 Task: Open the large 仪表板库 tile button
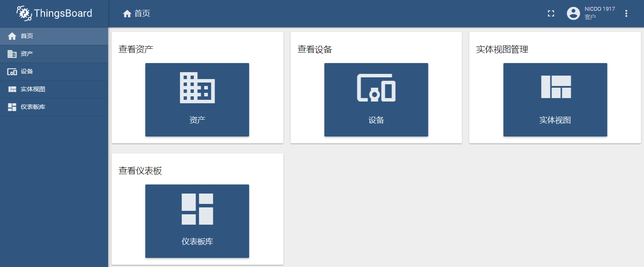click(197, 221)
